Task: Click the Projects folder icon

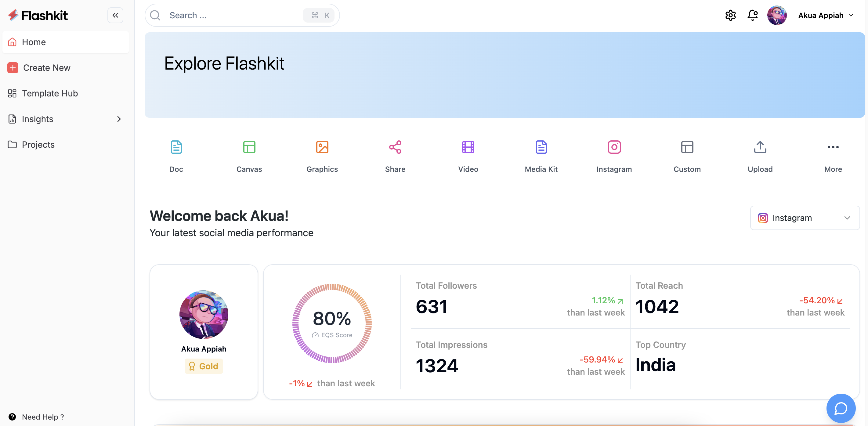Action: click(12, 145)
